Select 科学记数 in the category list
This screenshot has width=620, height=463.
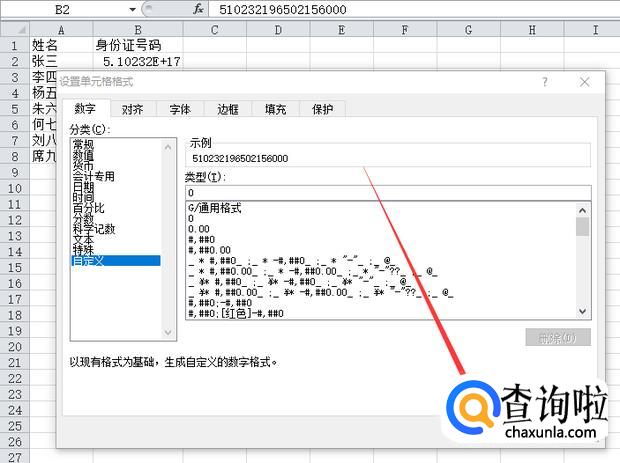coord(94,229)
